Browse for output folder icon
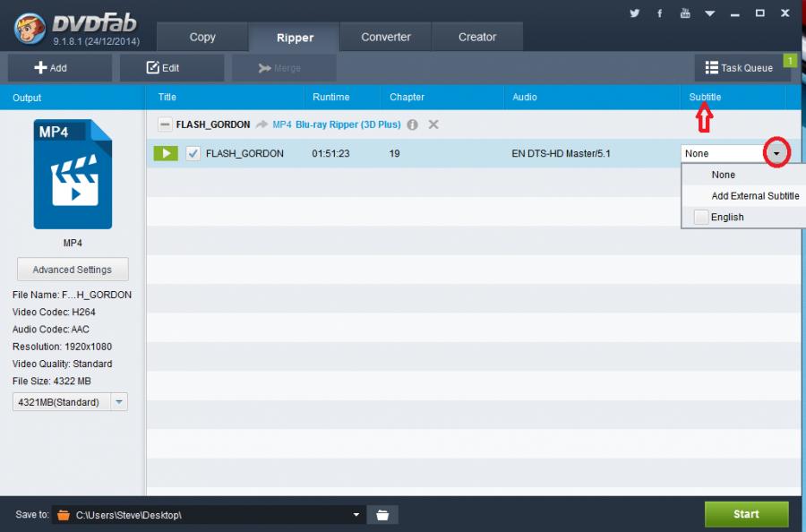806x532 pixels. [382, 514]
